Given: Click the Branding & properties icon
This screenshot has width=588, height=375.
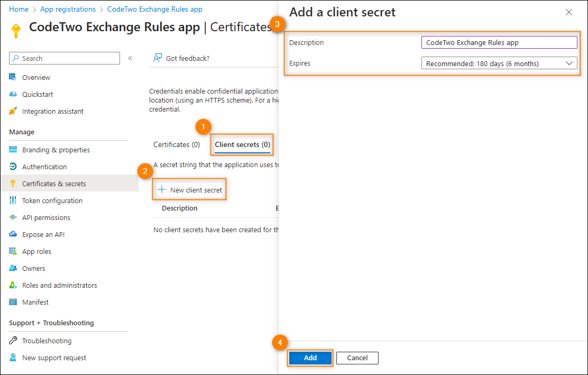Looking at the screenshot, I should click(x=13, y=150).
